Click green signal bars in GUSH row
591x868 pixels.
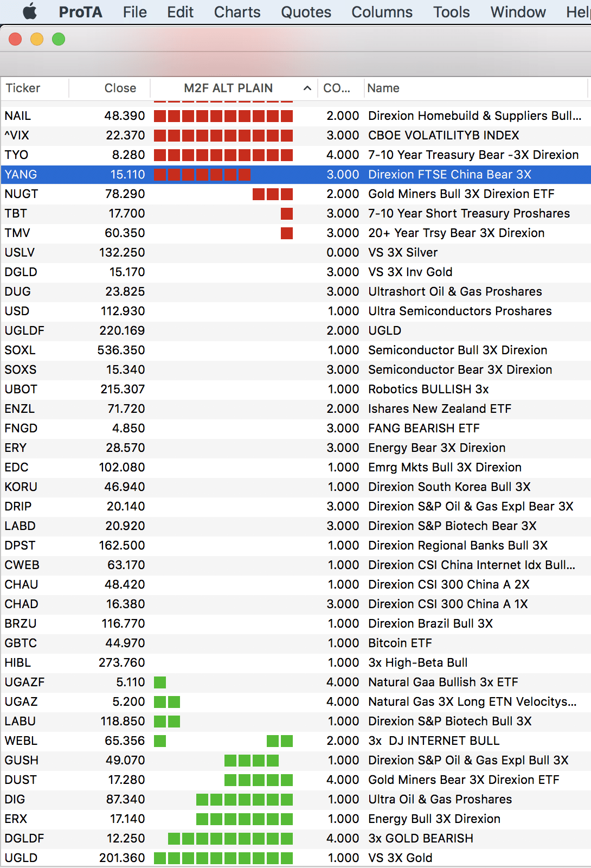point(252,760)
